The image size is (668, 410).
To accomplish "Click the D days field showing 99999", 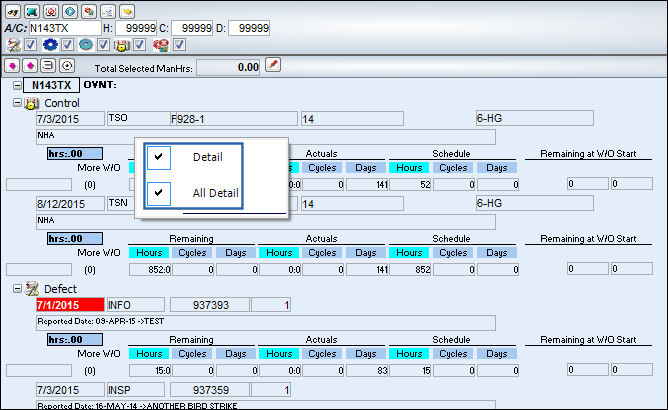I will [248, 28].
